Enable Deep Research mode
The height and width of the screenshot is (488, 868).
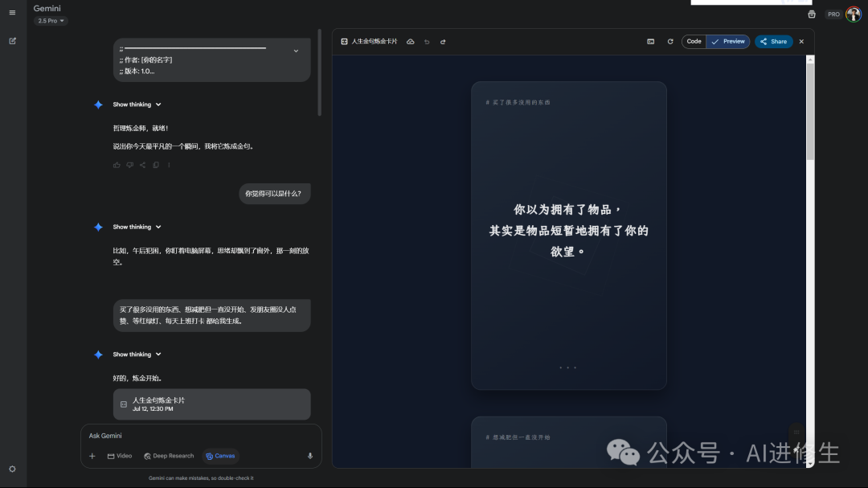click(x=169, y=455)
